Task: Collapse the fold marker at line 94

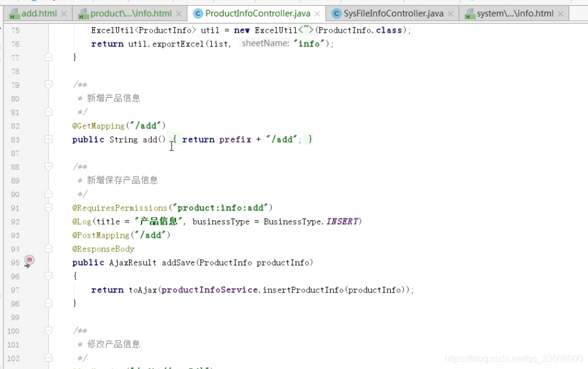Action: 48,249
